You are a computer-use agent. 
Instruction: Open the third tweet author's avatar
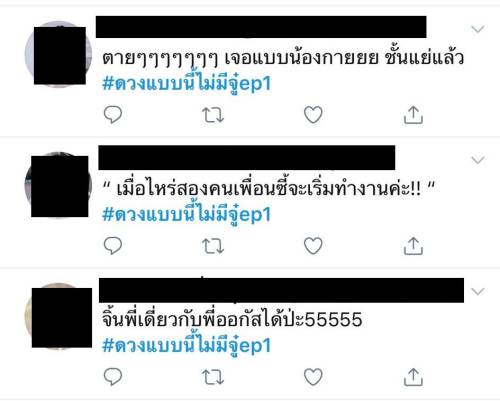coord(59,316)
